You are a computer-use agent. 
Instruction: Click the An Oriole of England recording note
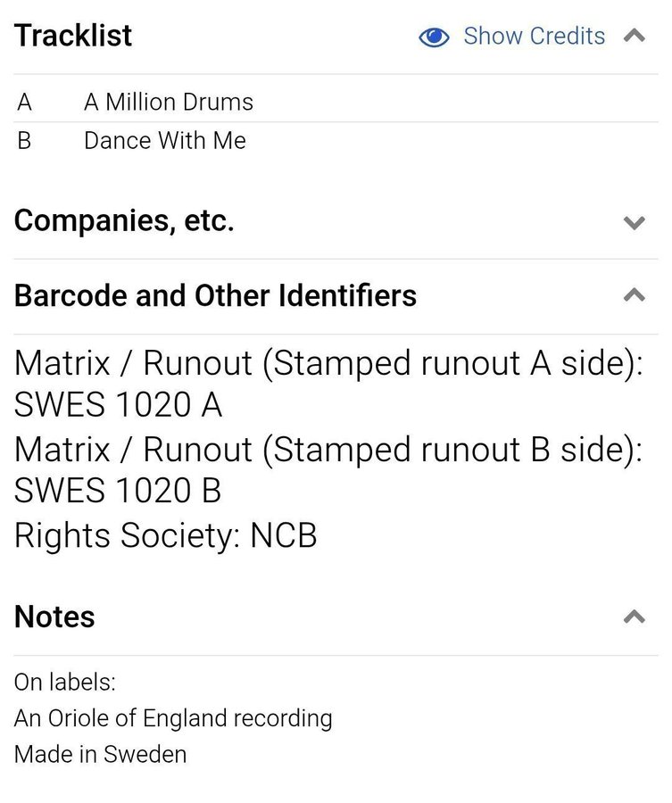[x=173, y=718]
